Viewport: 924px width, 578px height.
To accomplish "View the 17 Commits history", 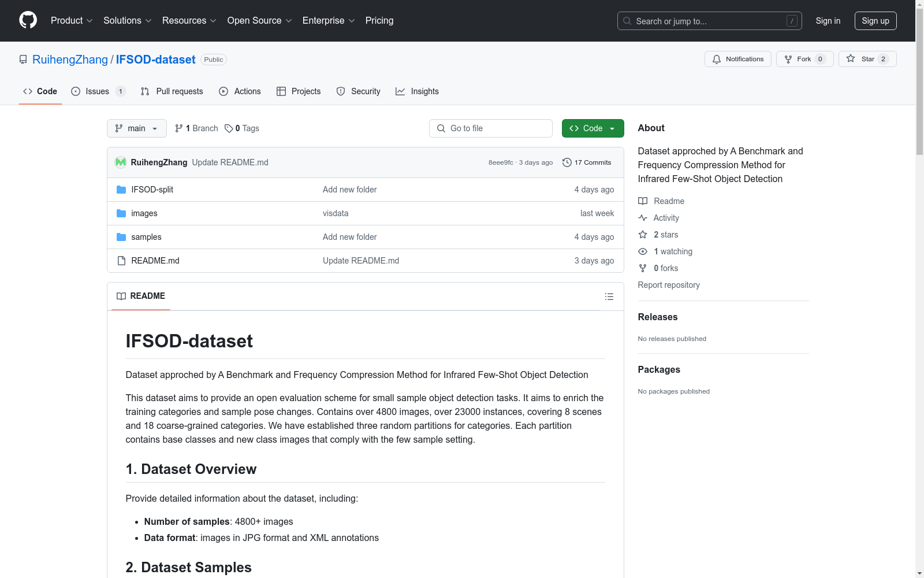I will tap(587, 162).
